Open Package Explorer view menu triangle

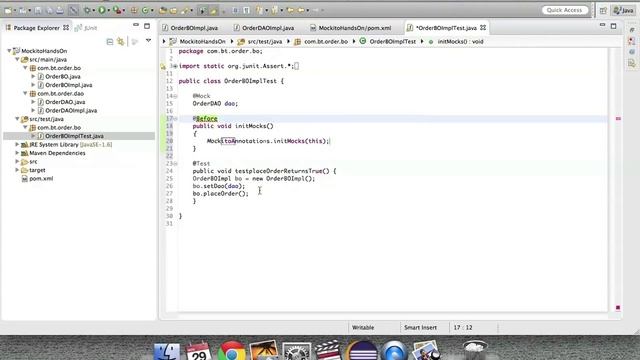click(149, 41)
